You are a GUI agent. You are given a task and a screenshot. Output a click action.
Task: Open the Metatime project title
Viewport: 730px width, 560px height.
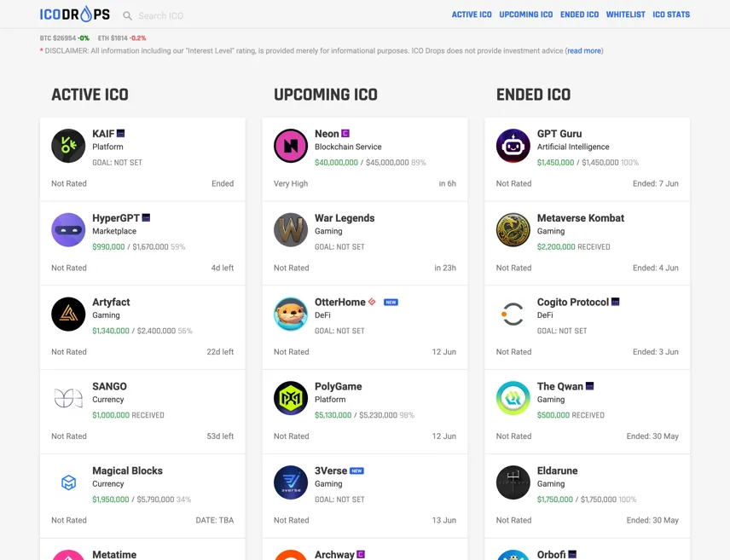114,554
